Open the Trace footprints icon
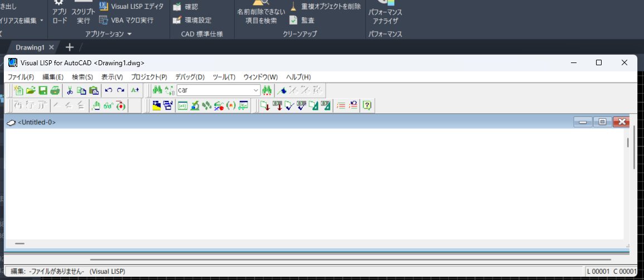Screen dimensions: 644x280 (207, 105)
